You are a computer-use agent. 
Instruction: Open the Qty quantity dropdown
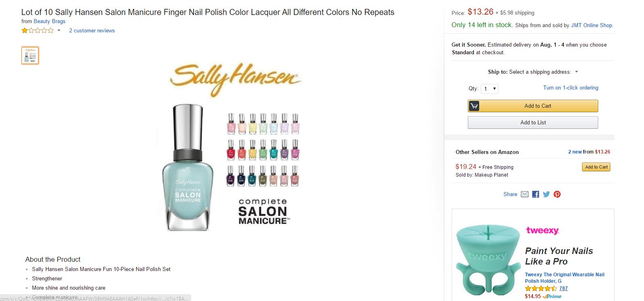pos(489,89)
